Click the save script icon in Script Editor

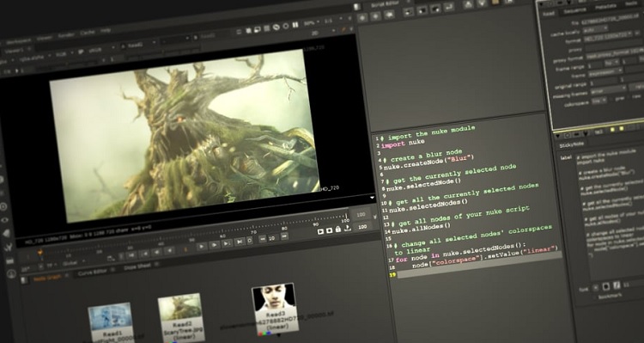click(435, 9)
